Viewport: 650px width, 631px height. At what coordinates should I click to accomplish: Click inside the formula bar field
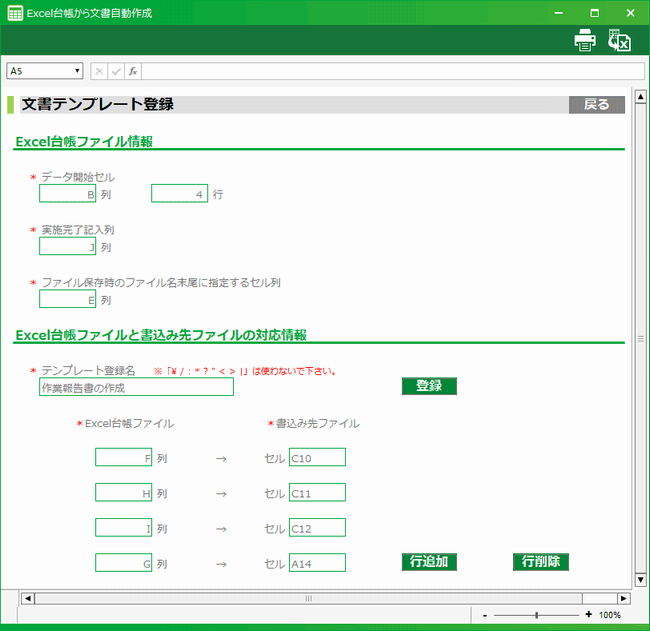pyautogui.click(x=393, y=71)
